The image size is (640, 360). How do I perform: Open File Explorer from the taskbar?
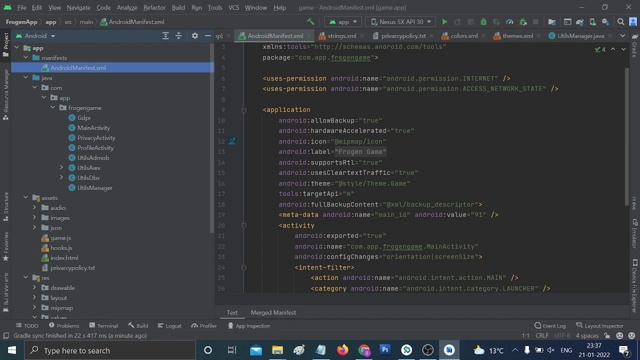[278, 350]
